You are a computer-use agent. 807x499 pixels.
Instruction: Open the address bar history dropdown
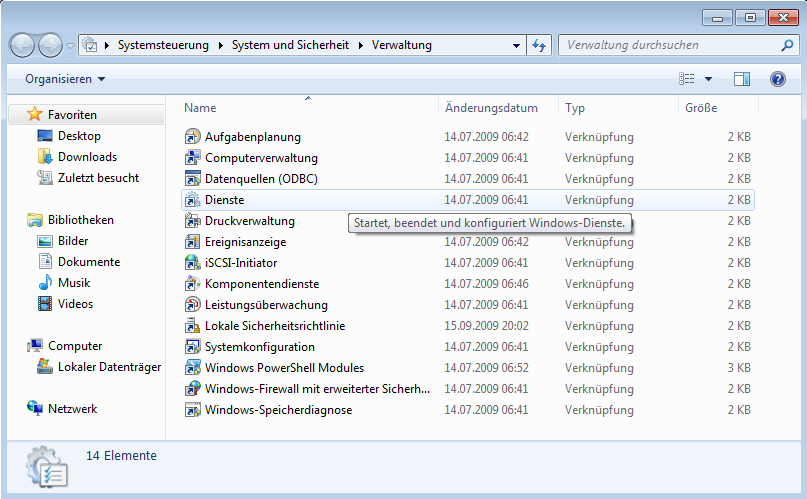click(517, 45)
